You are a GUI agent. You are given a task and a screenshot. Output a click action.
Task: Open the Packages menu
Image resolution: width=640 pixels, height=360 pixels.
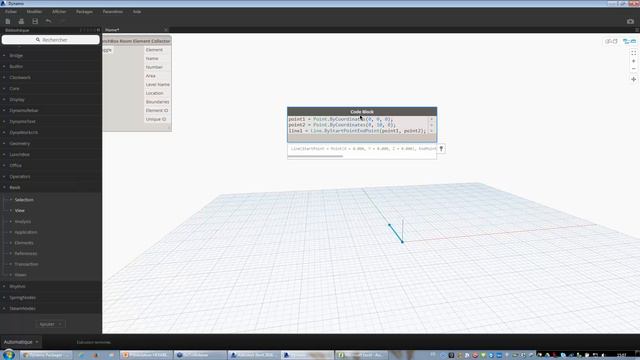point(84,12)
